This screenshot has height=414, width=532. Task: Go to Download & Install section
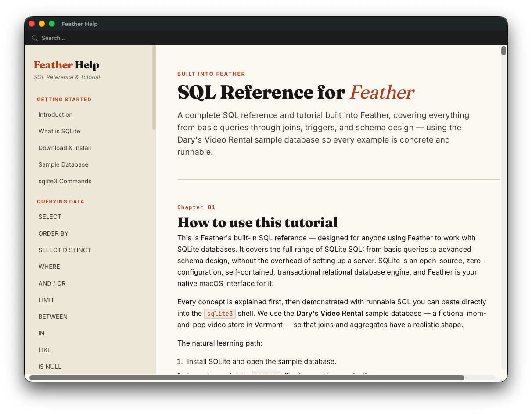coord(65,148)
